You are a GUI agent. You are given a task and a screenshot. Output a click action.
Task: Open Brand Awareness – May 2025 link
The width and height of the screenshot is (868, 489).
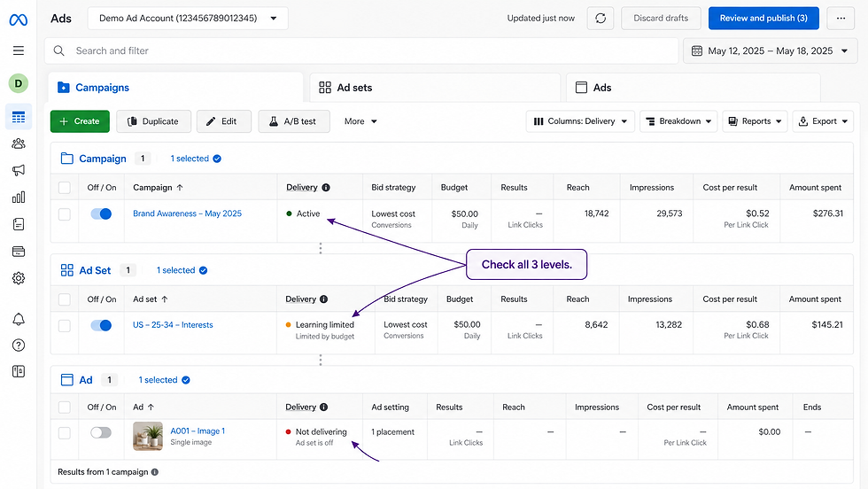[187, 213]
